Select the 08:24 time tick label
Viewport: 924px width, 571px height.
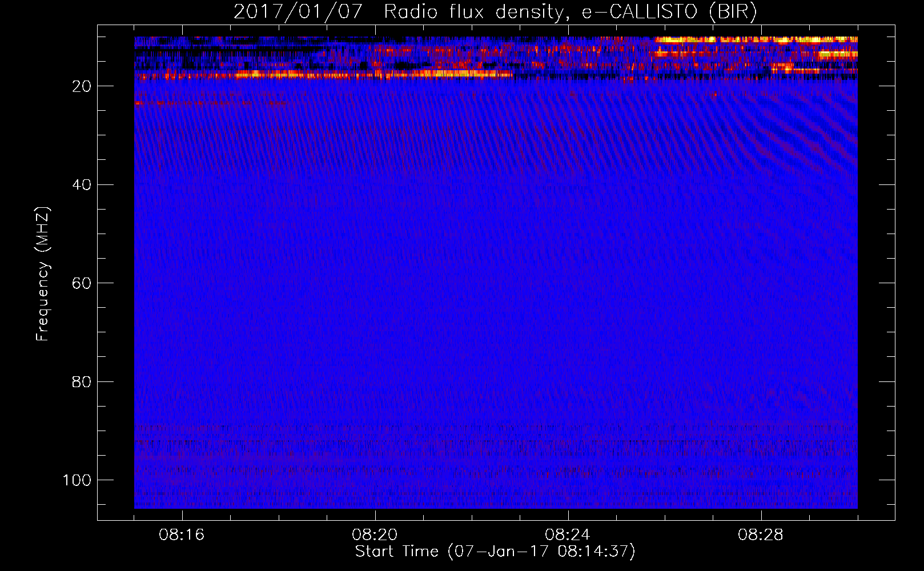pyautogui.click(x=568, y=534)
